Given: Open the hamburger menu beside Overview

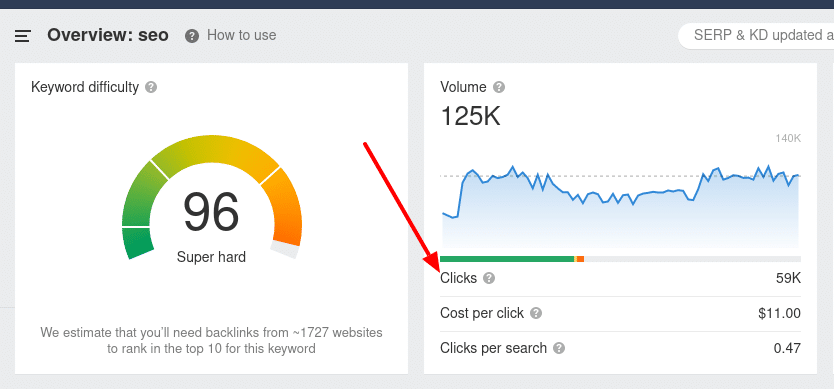Looking at the screenshot, I should pos(23,36).
